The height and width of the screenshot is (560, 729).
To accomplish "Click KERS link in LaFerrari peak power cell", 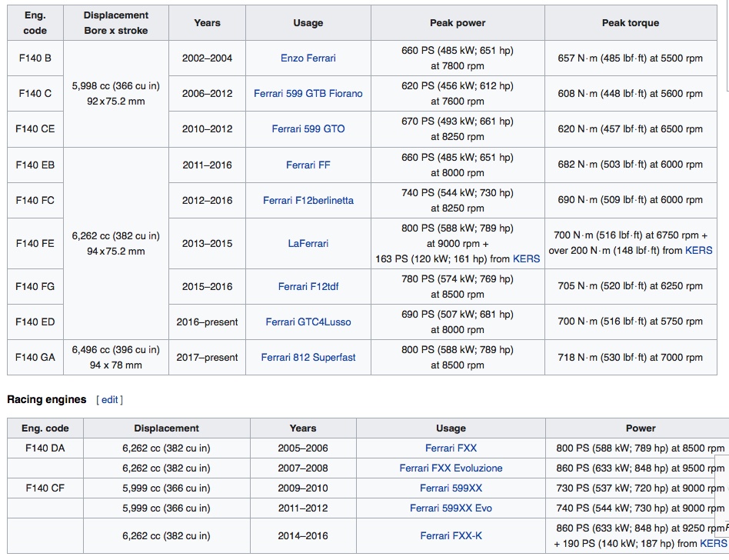I will coord(526,259).
